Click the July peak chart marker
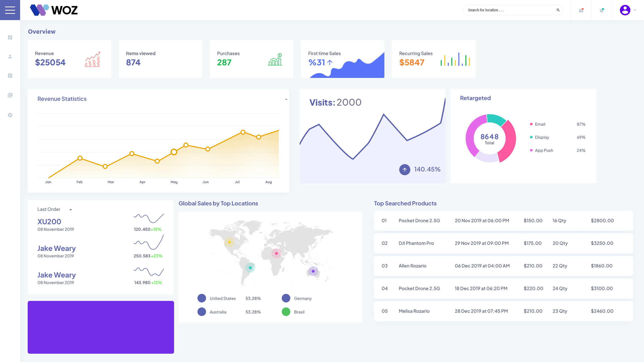This screenshot has height=362, width=644. (243, 132)
